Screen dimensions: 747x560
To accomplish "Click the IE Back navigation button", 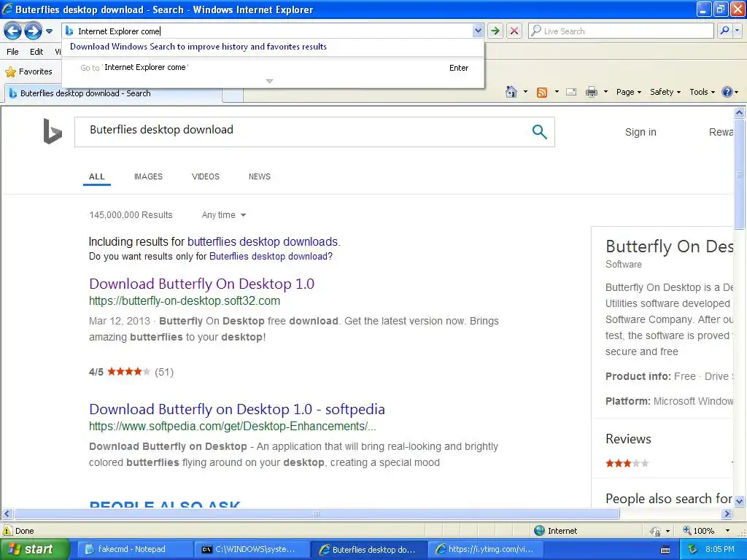I will click(x=13, y=31).
